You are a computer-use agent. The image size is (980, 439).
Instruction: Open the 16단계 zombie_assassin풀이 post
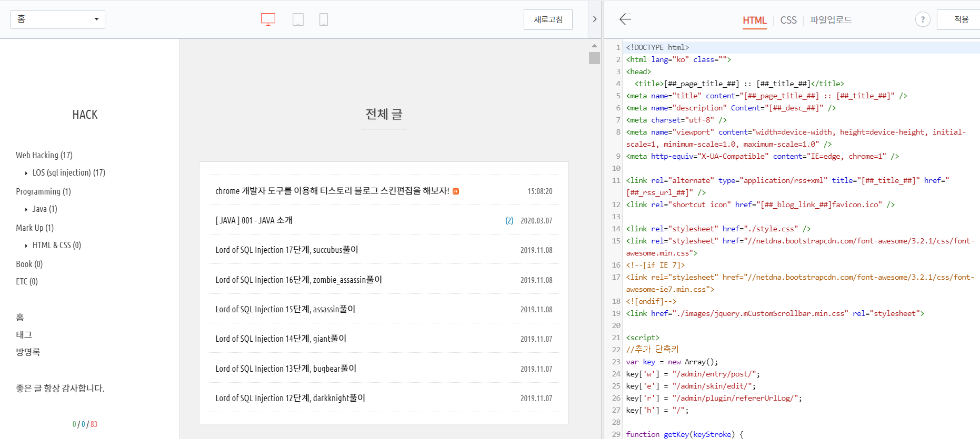pyautogui.click(x=298, y=280)
